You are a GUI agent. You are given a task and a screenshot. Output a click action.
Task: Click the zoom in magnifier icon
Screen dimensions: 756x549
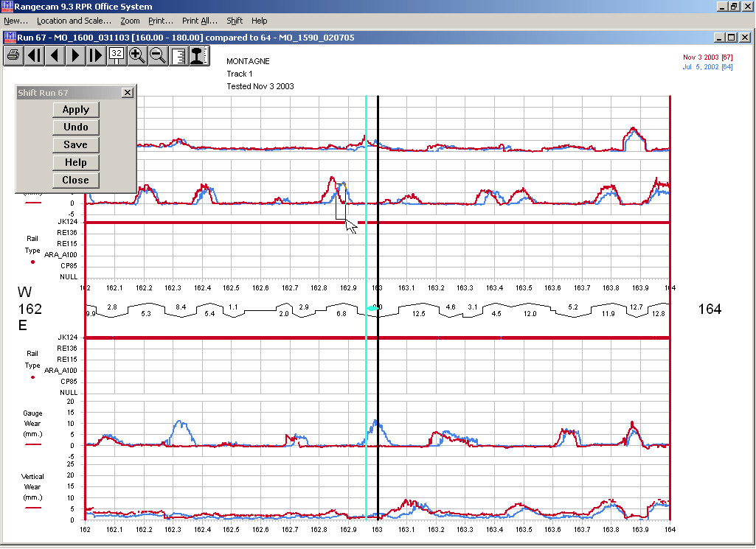pos(137,55)
